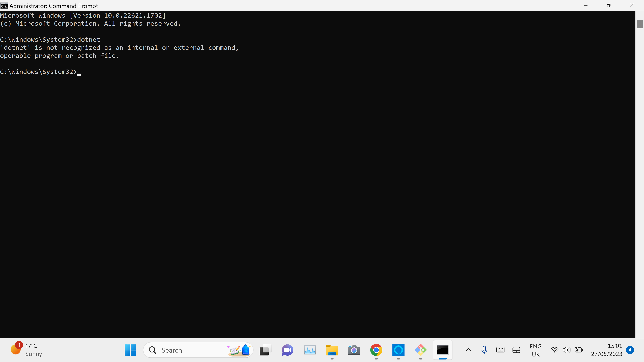Click the Command Prompt window scrollbar
Image resolution: width=644 pixels, height=362 pixels.
click(x=640, y=24)
